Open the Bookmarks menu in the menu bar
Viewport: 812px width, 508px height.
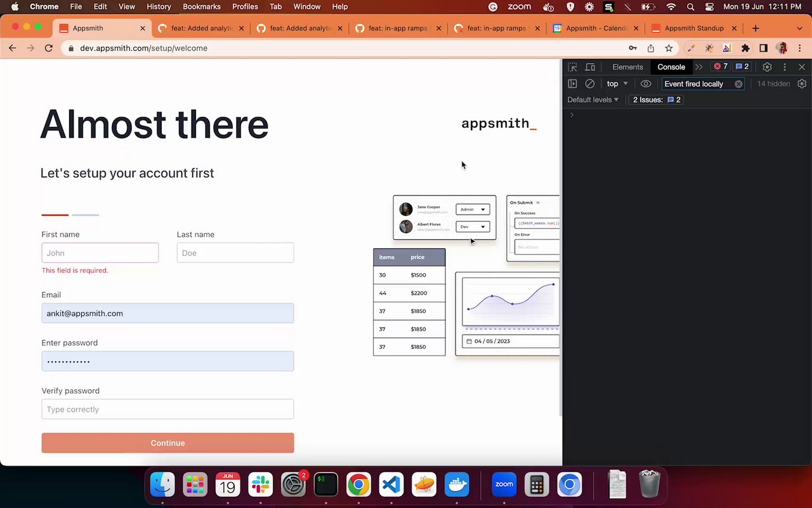202,6
